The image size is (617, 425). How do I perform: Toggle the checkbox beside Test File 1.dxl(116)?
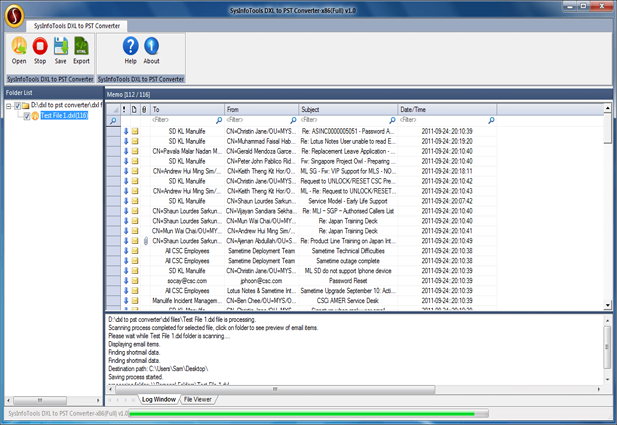pos(27,116)
